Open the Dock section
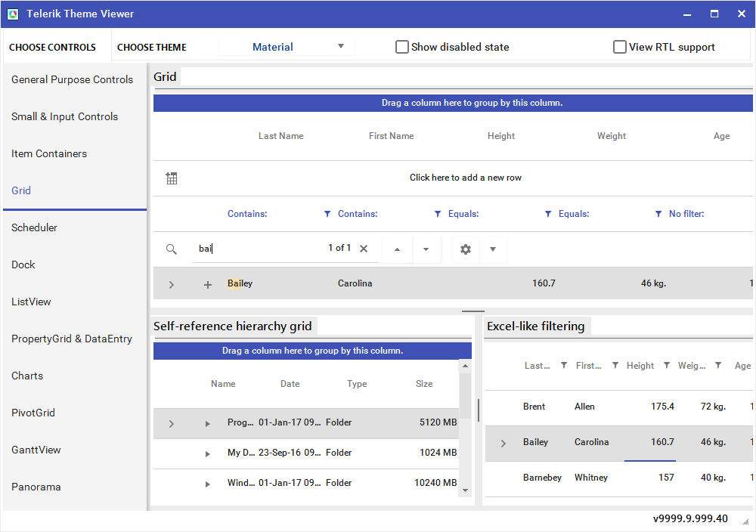Viewport: 756px width, 532px height. point(23,264)
